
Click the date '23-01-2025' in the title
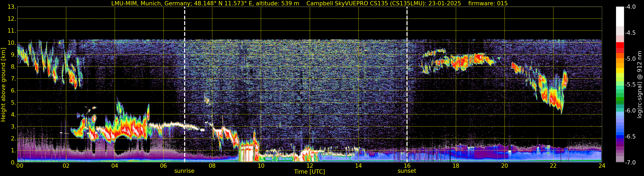444,3
